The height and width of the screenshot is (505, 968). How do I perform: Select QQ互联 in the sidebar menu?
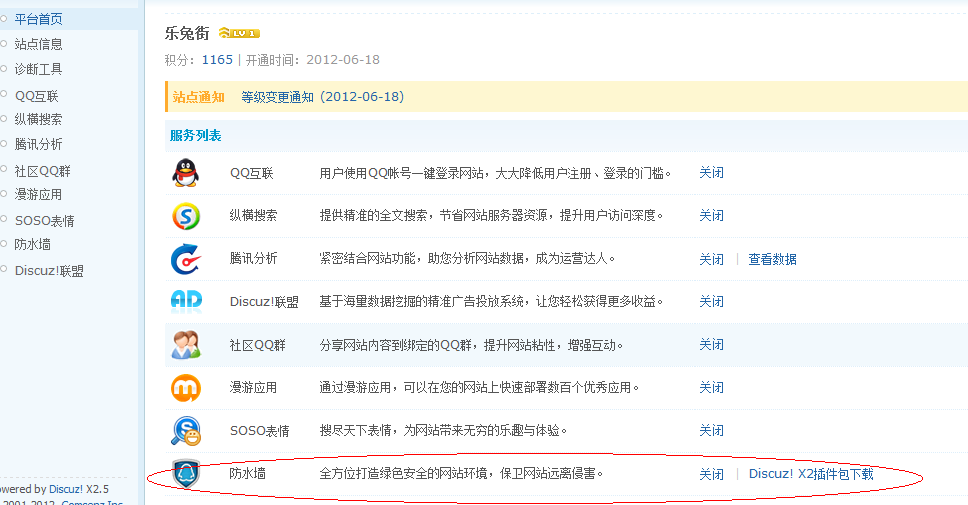click(x=36, y=96)
